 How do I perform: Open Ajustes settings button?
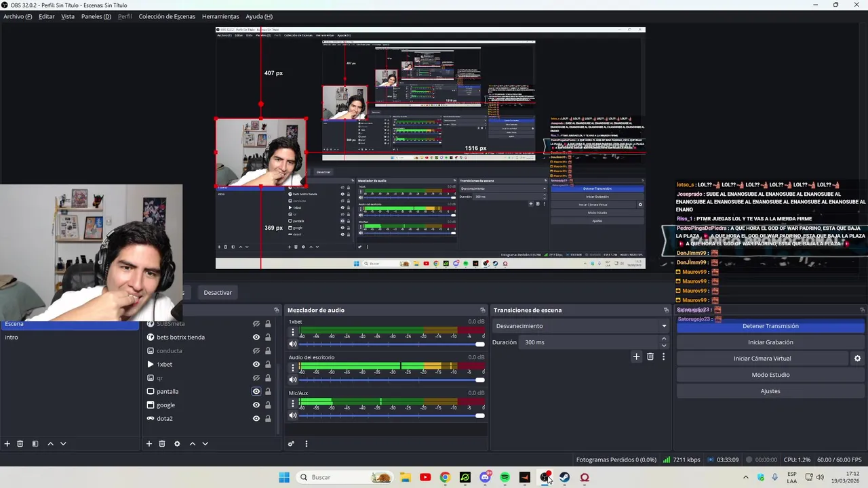pos(770,391)
